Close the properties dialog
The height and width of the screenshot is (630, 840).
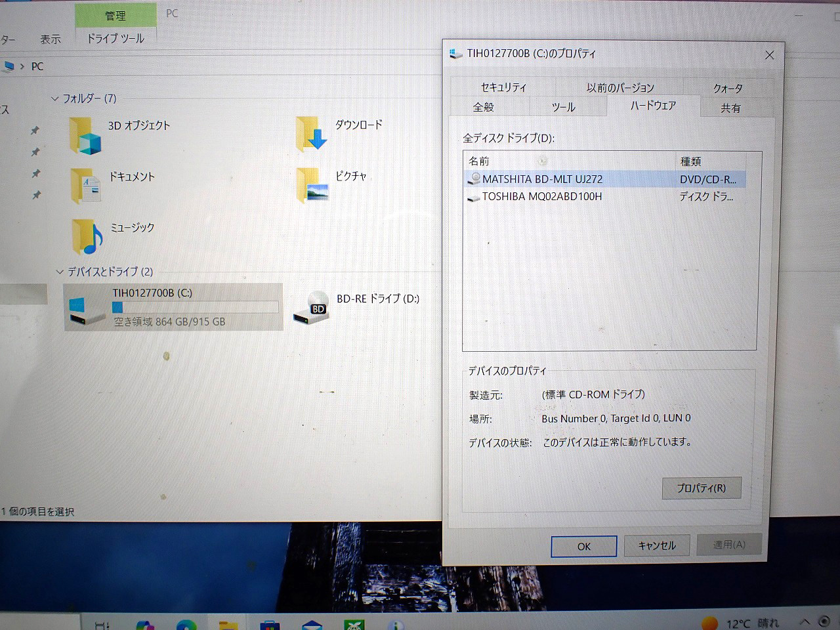[770, 55]
